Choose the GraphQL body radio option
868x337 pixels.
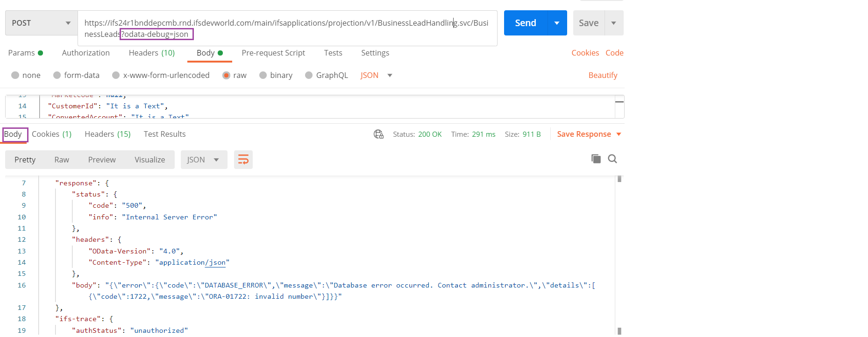click(x=309, y=76)
